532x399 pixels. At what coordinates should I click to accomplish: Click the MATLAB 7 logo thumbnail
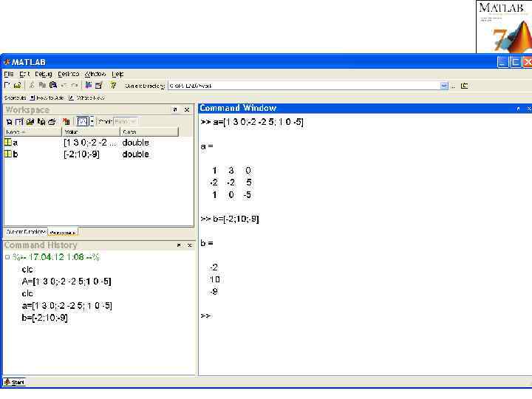point(504,27)
